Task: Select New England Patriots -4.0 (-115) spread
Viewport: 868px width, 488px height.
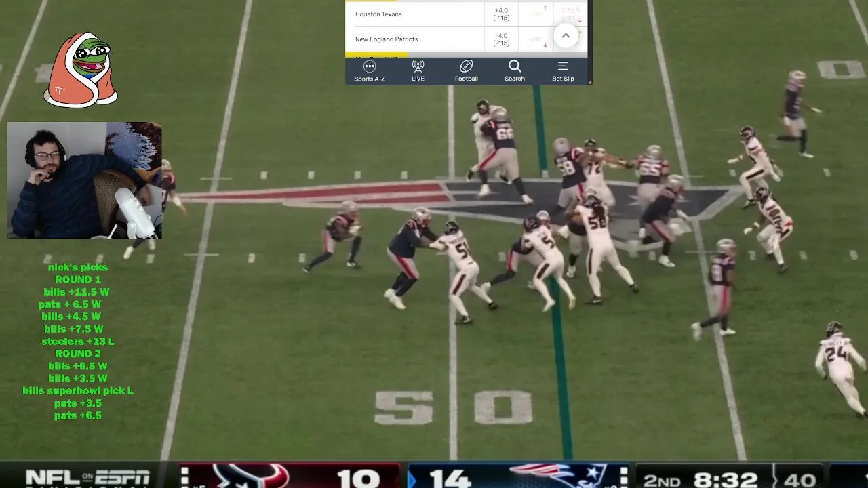Action: (x=501, y=39)
